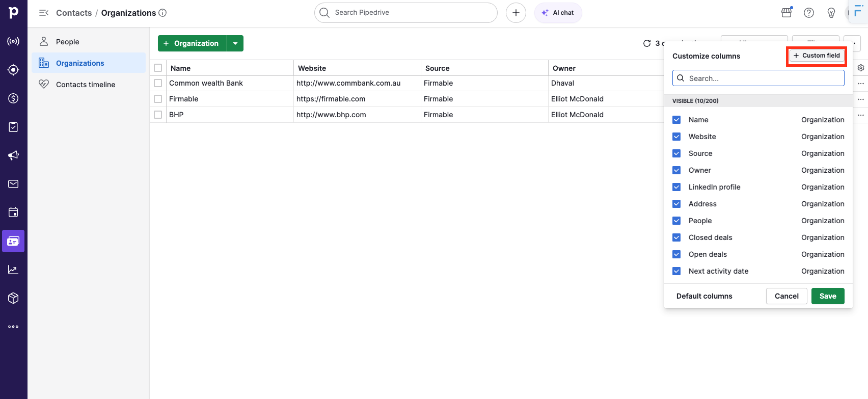Open Products box icon
Screen dimensions: 868x399
click(13, 298)
